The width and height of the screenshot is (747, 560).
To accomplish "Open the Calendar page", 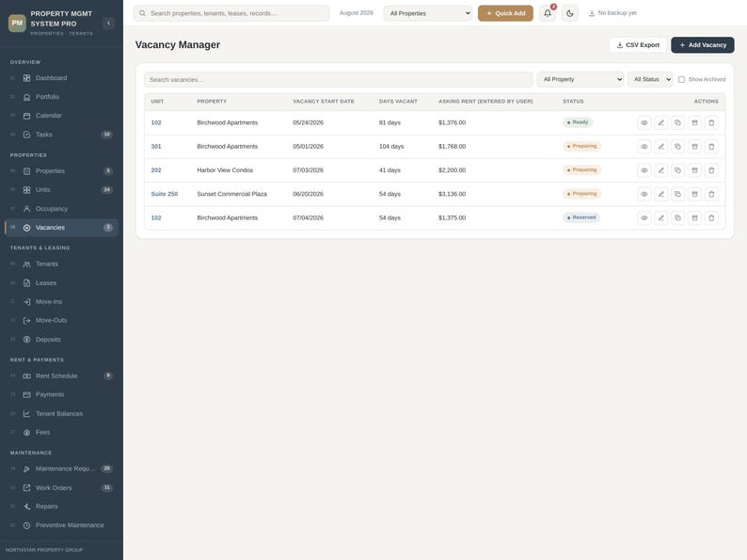I will coord(61,116).
